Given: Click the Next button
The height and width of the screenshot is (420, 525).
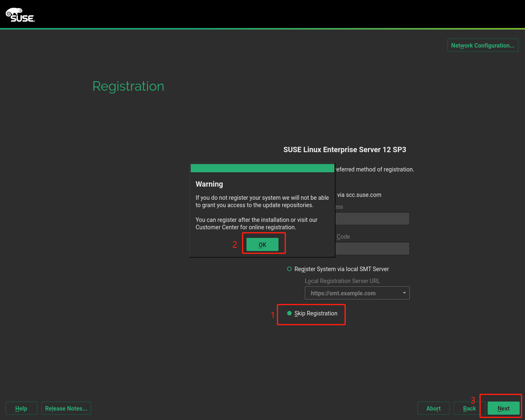Looking at the screenshot, I should click(504, 409).
